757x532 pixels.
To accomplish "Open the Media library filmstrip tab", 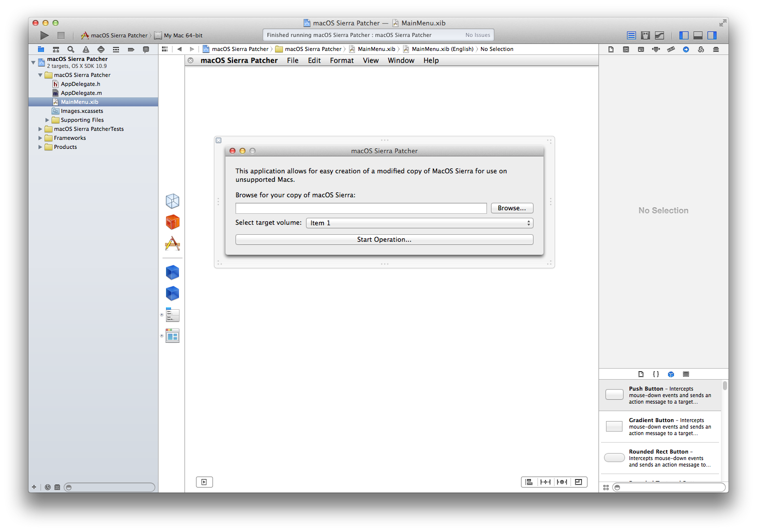I will coord(686,374).
